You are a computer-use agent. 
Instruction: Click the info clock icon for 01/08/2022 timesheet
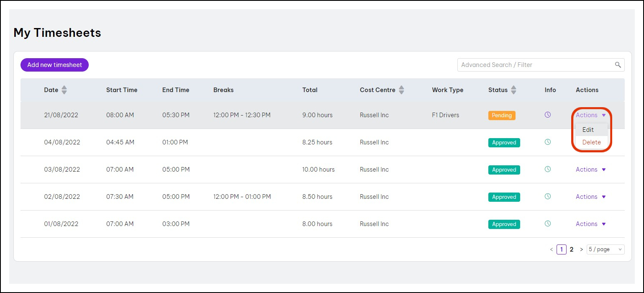pyautogui.click(x=547, y=224)
